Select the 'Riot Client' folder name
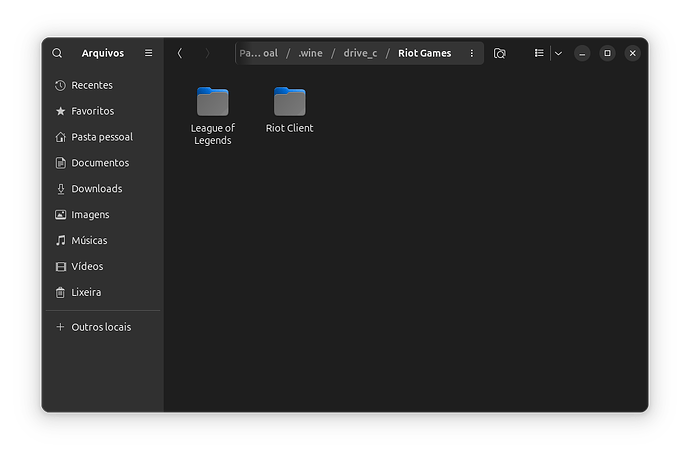 (290, 128)
